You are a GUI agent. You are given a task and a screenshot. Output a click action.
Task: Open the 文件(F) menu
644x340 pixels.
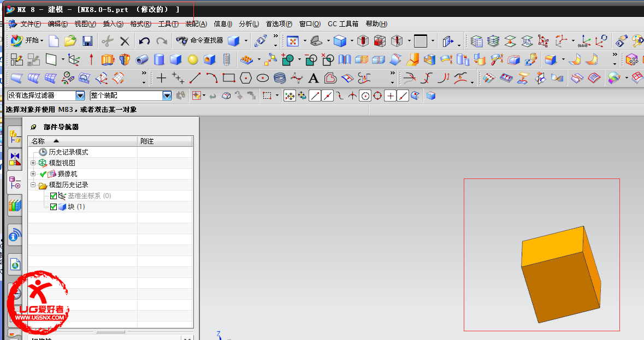(x=31, y=24)
